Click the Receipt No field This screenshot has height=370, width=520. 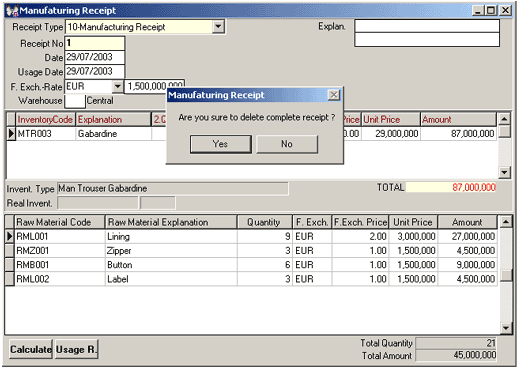(x=95, y=43)
